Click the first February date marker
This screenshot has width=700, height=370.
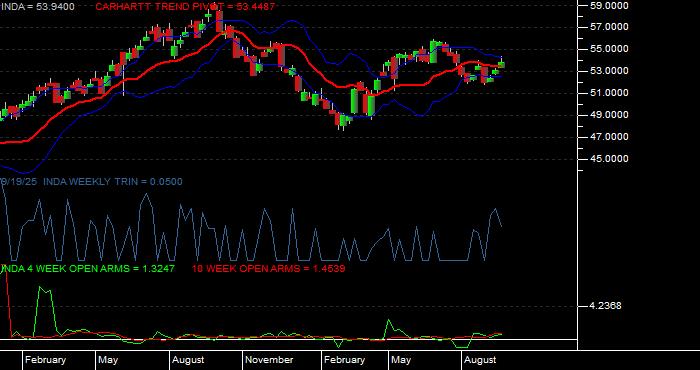click(45, 360)
